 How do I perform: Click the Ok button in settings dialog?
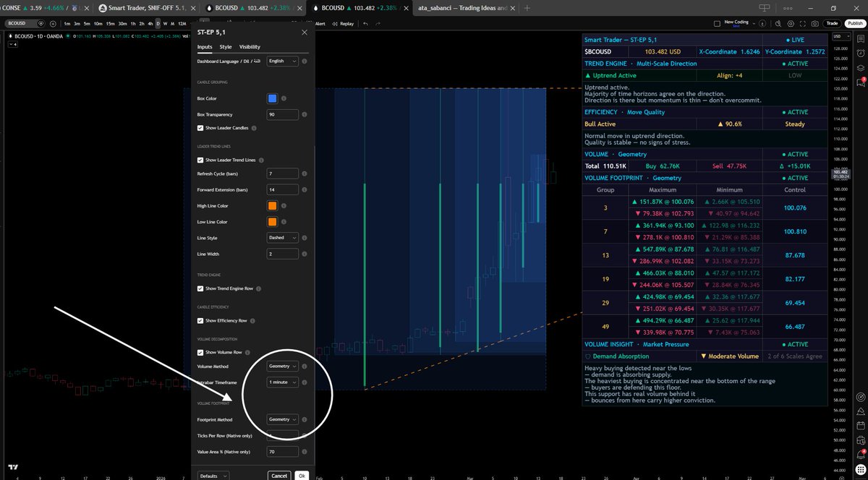[x=301, y=476]
